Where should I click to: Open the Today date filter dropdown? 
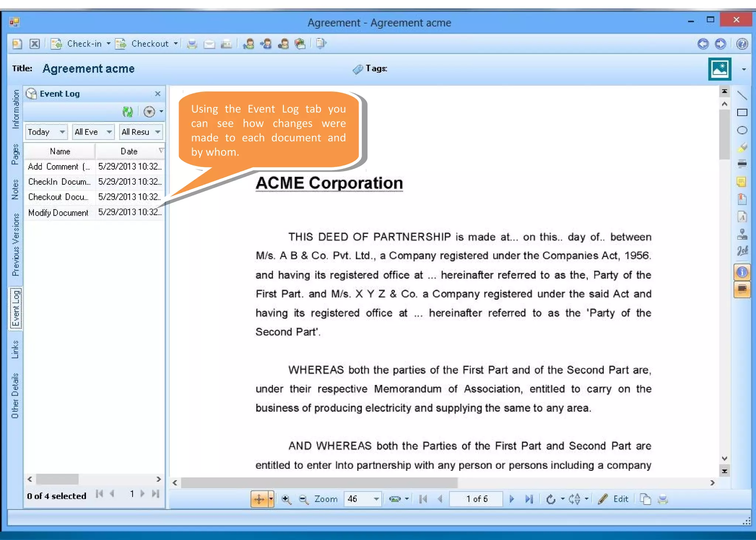[x=46, y=132]
